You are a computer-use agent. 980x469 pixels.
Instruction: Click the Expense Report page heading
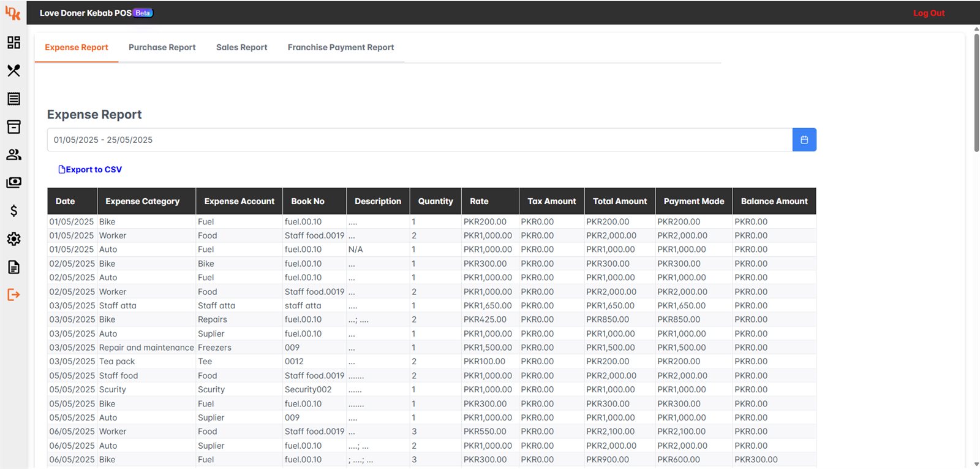pos(94,115)
